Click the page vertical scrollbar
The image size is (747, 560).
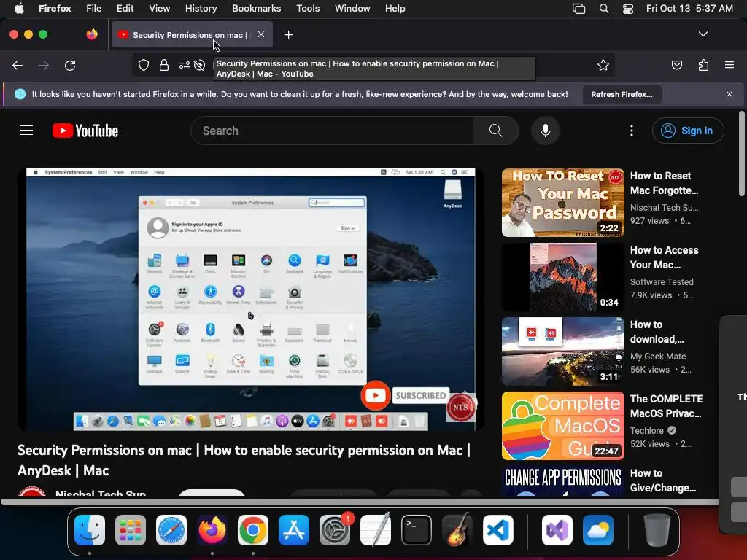[742, 153]
